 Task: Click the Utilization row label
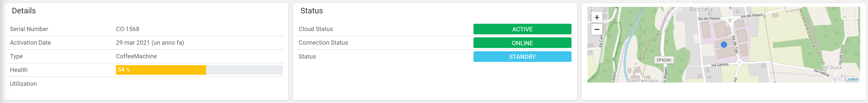[x=23, y=84]
